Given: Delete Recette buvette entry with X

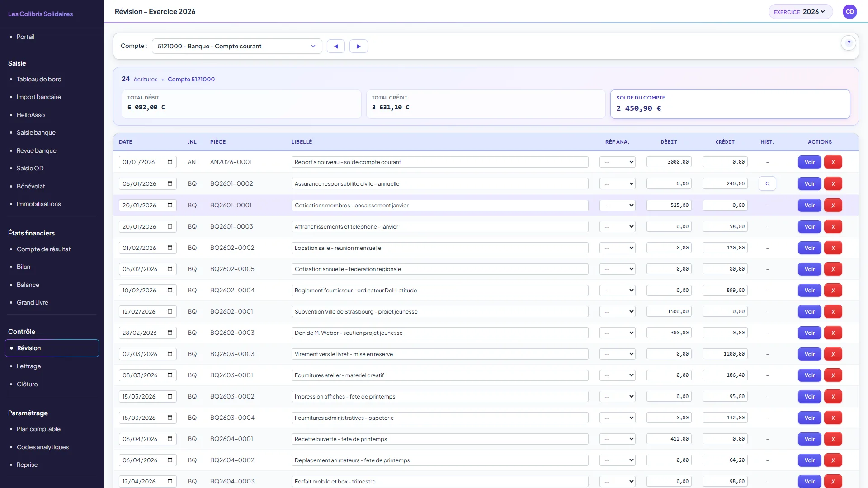Looking at the screenshot, I should [833, 439].
